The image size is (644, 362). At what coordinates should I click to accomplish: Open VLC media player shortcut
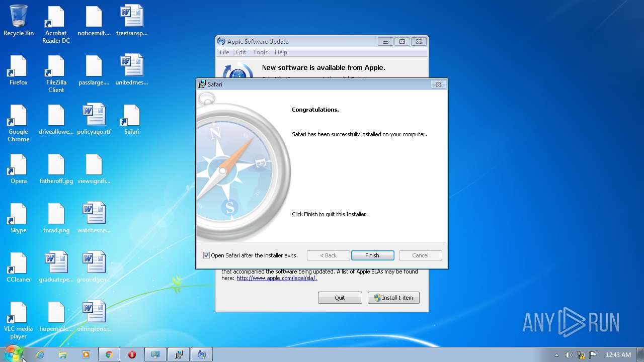click(x=19, y=320)
